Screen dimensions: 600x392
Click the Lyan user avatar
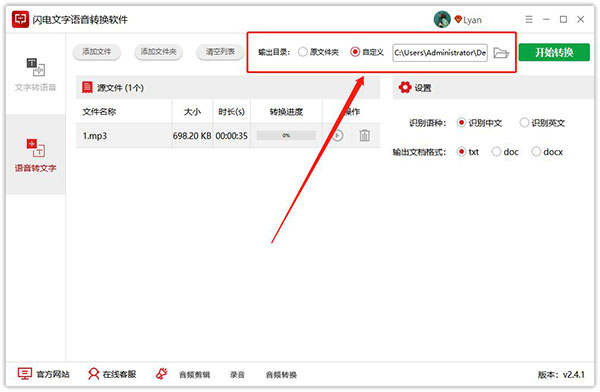click(442, 19)
